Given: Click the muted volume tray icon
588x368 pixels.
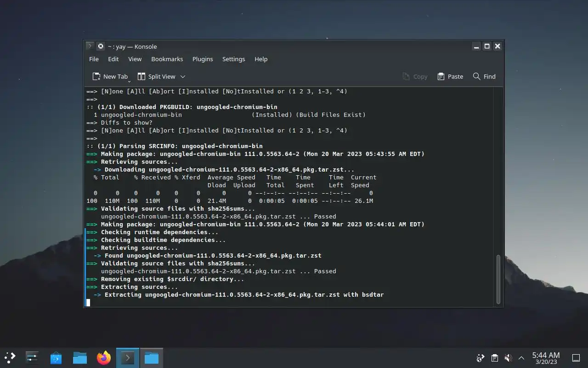Looking at the screenshot, I should pos(508,358).
